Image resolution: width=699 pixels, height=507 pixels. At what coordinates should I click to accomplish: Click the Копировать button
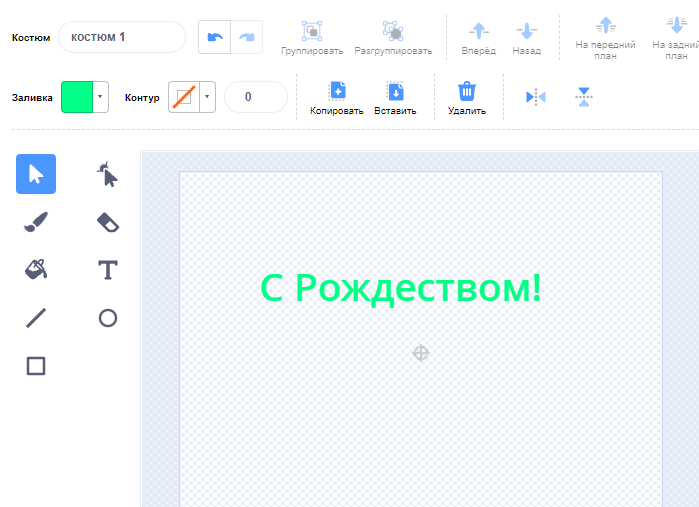click(337, 98)
